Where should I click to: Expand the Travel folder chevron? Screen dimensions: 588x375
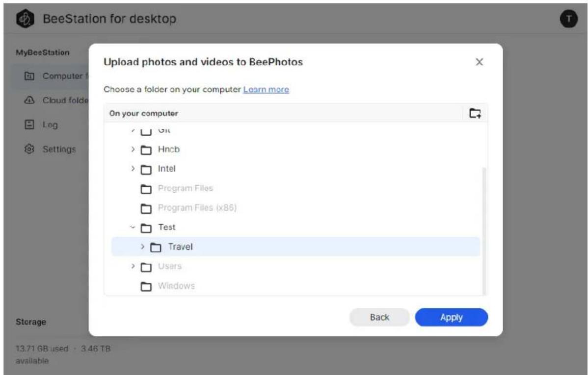[142, 247]
